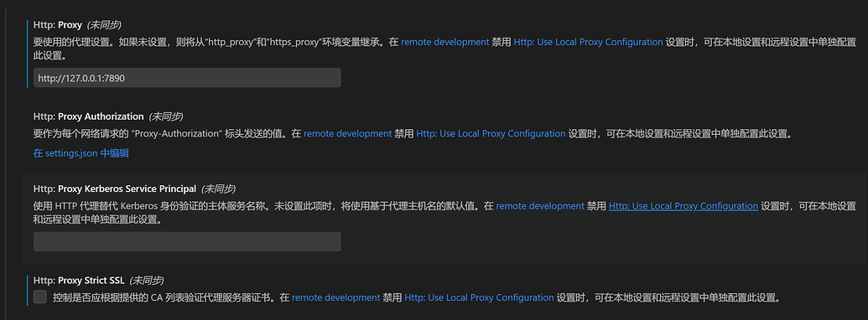Click the (未同步) label next to Proxy Strict SSL
Screen dimensions: 868x320
tap(146, 280)
